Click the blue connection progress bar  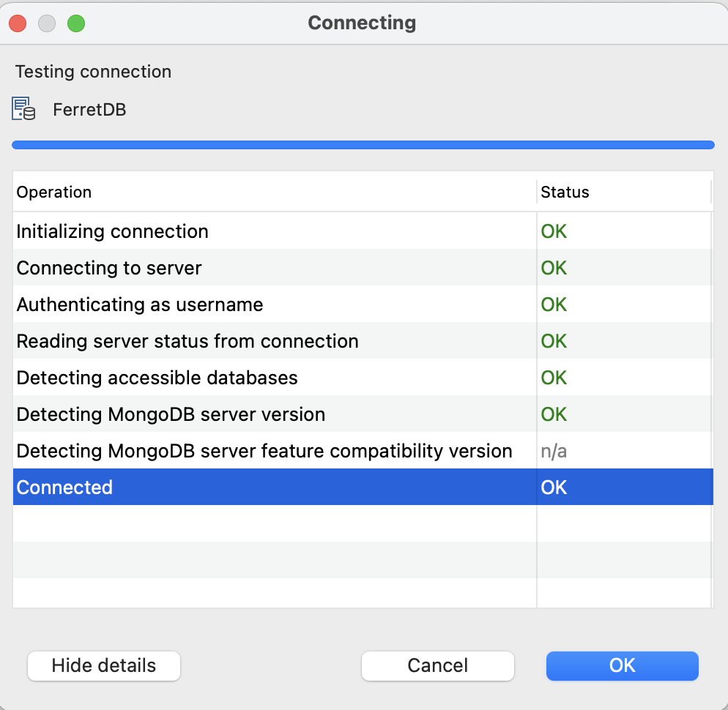pyautogui.click(x=363, y=144)
